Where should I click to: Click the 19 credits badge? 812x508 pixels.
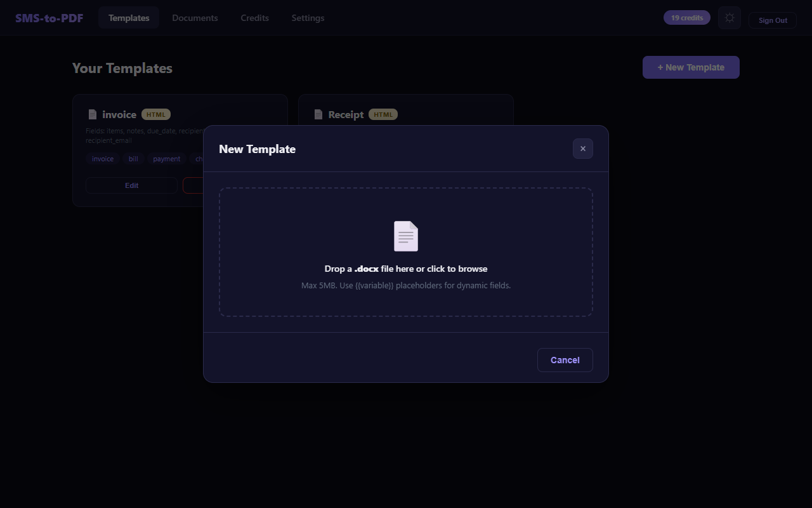click(x=686, y=17)
